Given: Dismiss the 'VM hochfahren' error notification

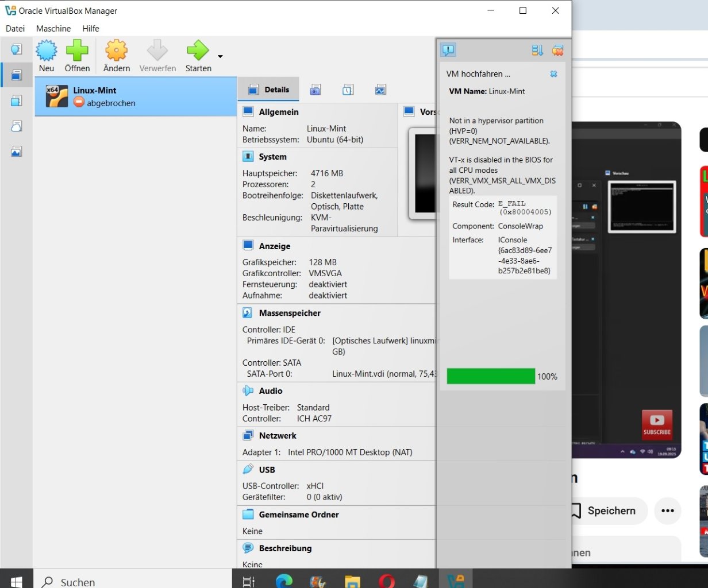Looking at the screenshot, I should pos(553,74).
